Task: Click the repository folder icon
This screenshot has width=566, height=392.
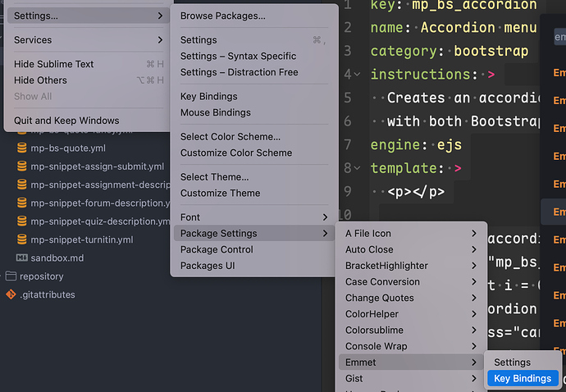Action: tap(11, 276)
